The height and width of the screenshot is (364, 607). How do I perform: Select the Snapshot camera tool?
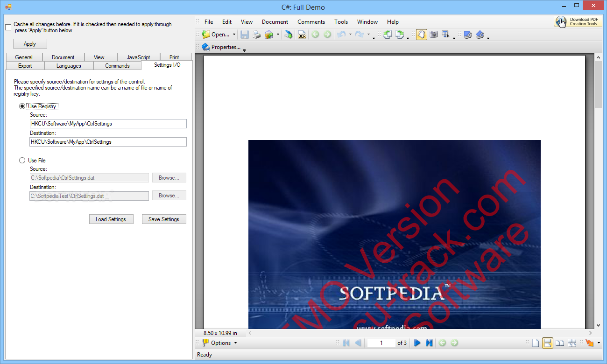[434, 35]
